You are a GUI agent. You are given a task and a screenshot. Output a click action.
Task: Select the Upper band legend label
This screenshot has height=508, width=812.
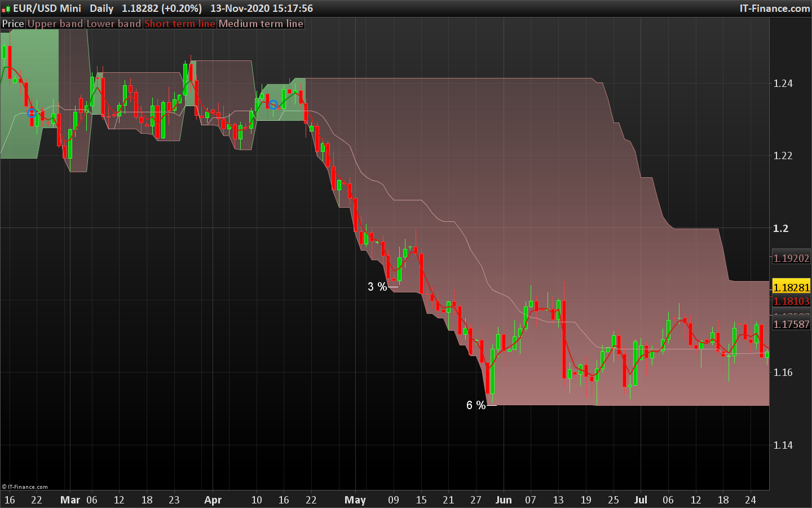[55, 24]
